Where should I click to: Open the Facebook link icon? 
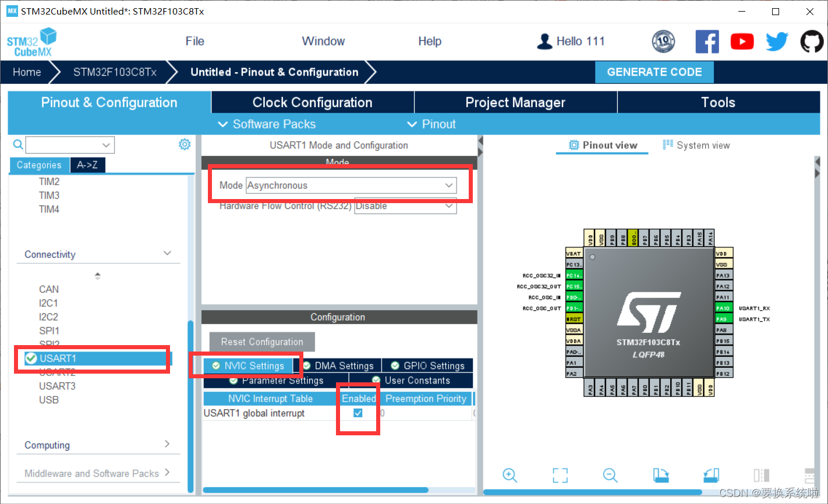coord(707,42)
